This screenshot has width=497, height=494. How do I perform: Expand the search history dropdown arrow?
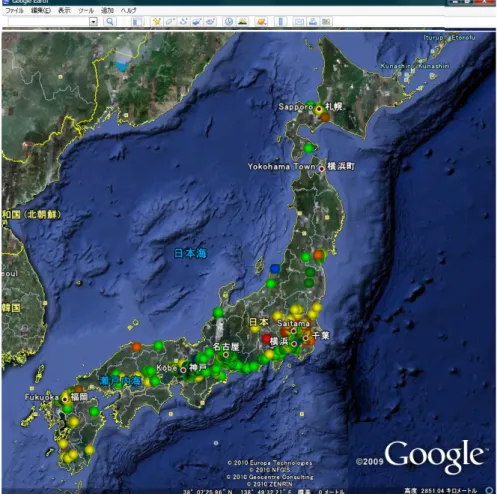pyautogui.click(x=93, y=22)
